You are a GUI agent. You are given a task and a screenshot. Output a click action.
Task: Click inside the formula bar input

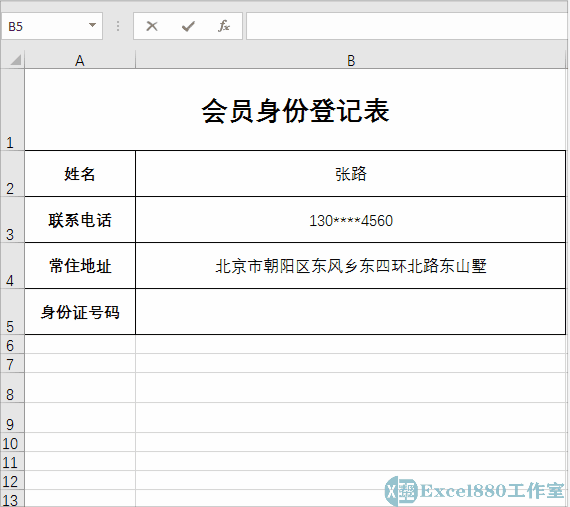pos(408,26)
